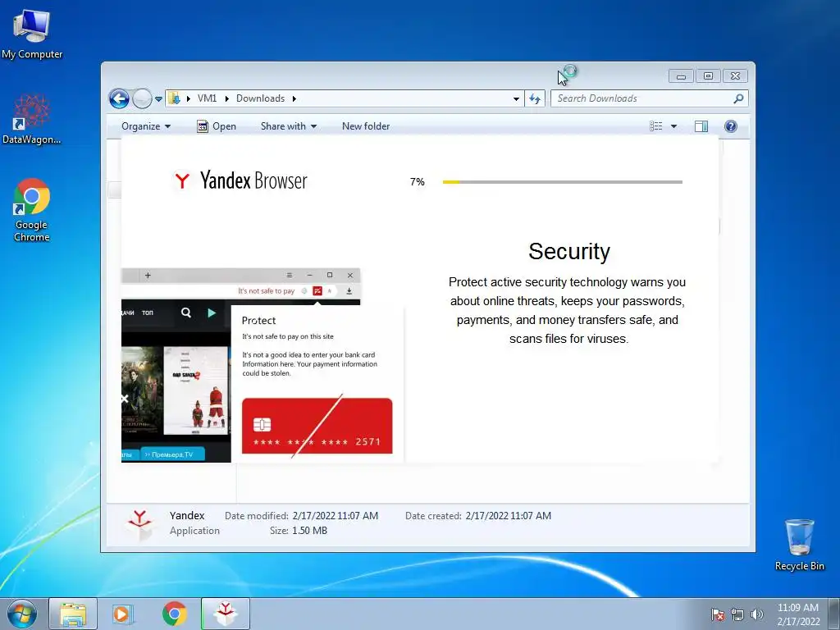Screen dimensions: 840x630
Task: Open the Organize menu
Action: click(x=146, y=126)
